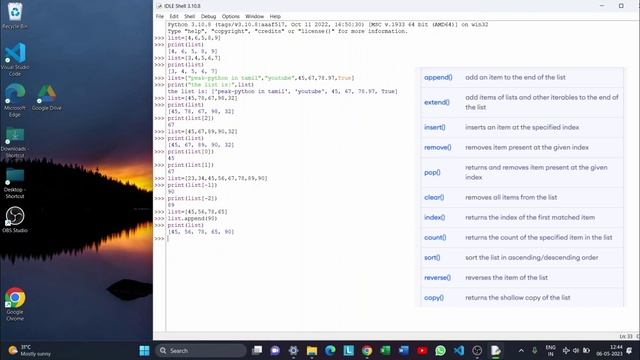Open the Debug menu
This screenshot has height=360, width=640.
coord(208,16)
